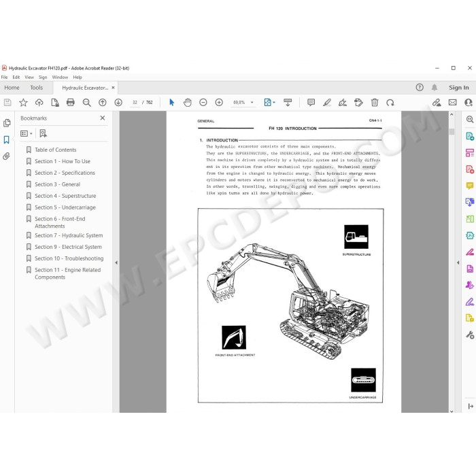
Task: Open the Comment tool in right pane
Action: (470, 186)
